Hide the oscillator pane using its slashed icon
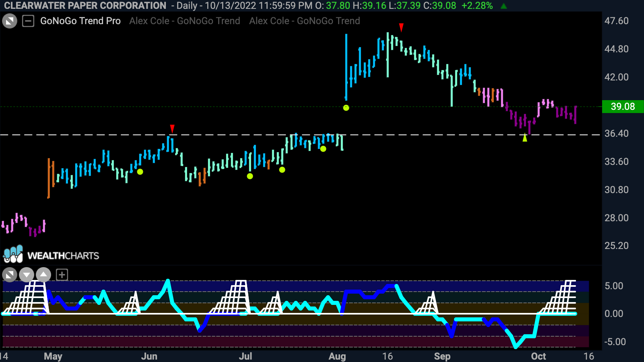 [10, 275]
